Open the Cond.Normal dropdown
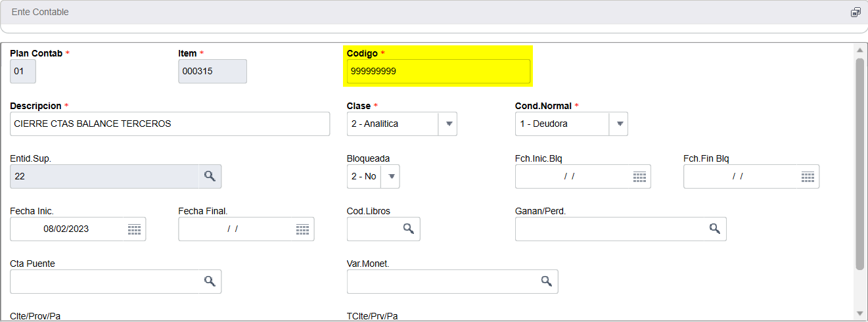This screenshot has height=322, width=868. tap(618, 124)
